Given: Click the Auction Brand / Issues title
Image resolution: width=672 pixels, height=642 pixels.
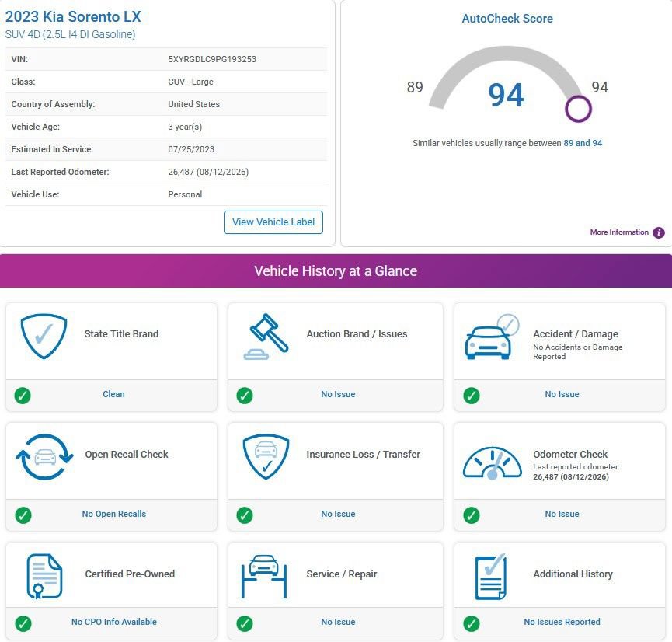Looking at the screenshot, I should [357, 333].
